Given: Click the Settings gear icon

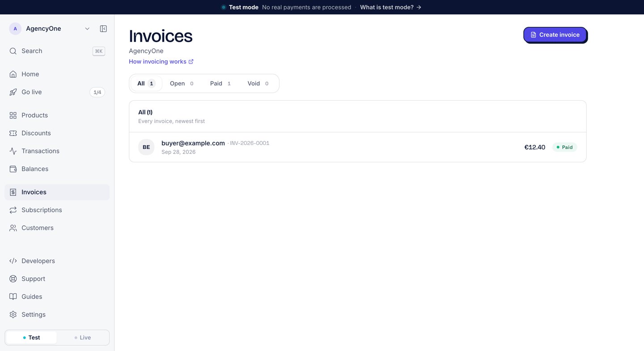Looking at the screenshot, I should coord(13,315).
